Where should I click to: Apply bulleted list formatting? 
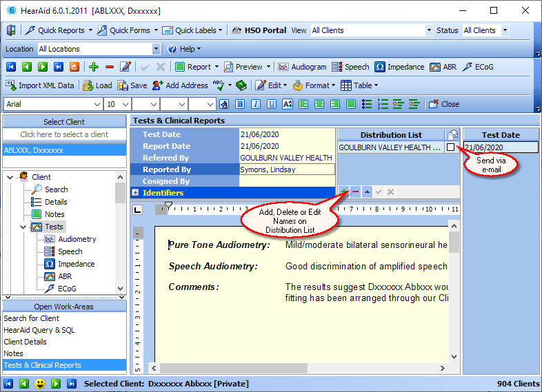click(367, 104)
